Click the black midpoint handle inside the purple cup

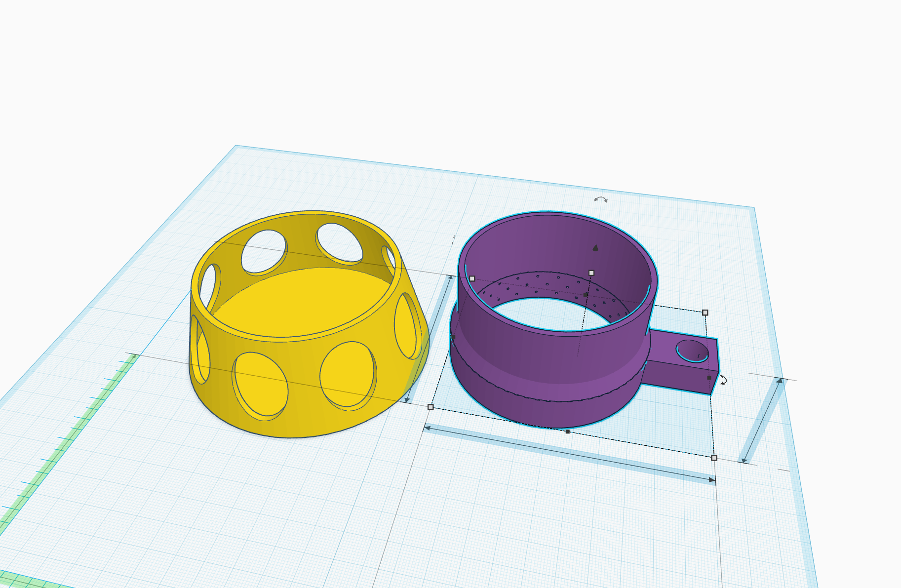(x=586, y=295)
